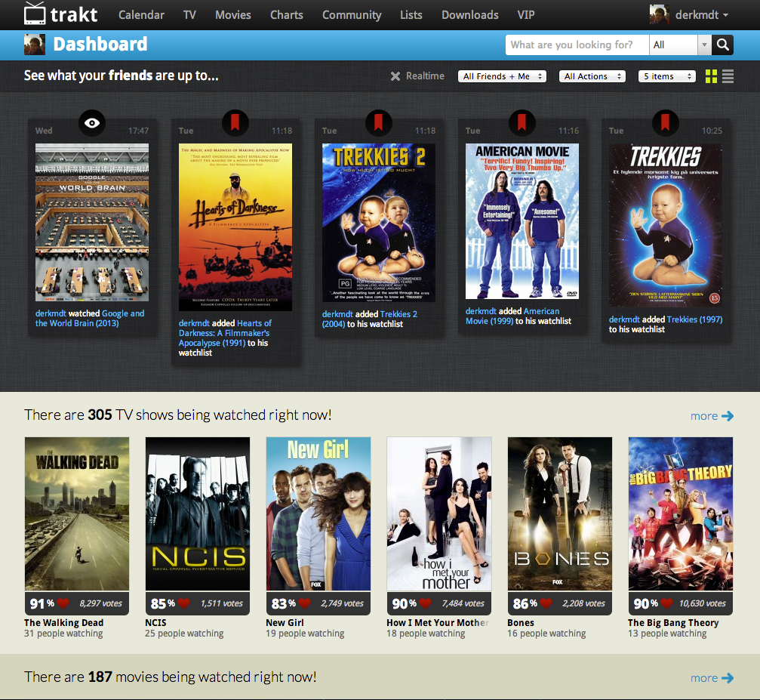
Task: Click the search magnifier button
Action: click(x=723, y=45)
